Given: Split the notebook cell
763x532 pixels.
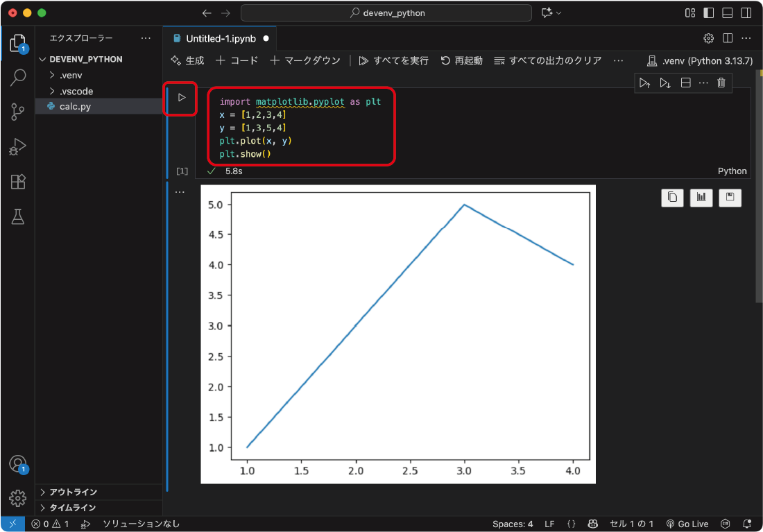Looking at the screenshot, I should [685, 83].
